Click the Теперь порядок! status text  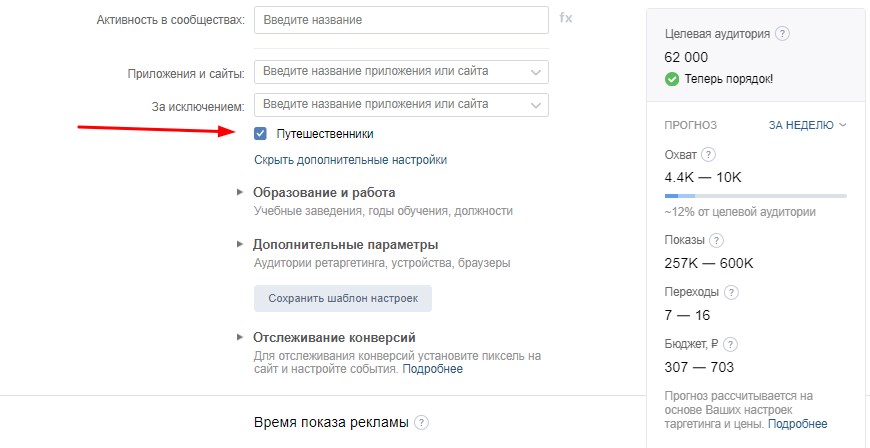point(729,79)
